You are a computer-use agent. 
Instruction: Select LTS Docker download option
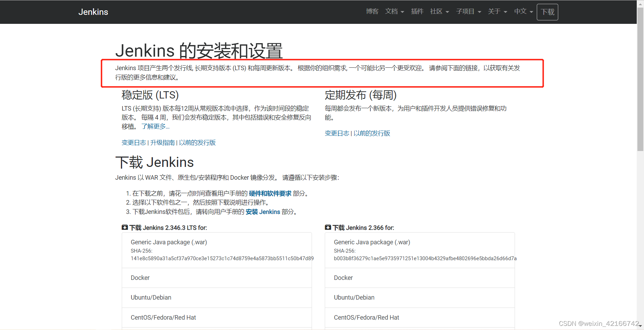217,278
